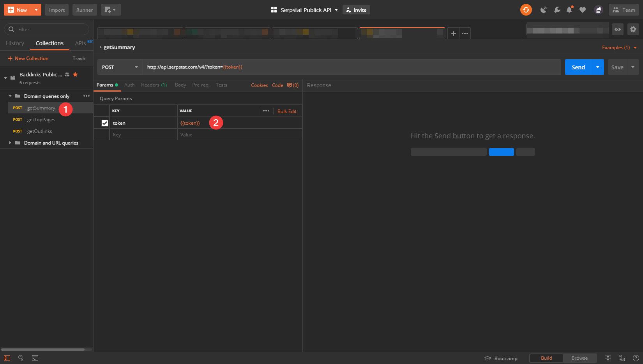
Task: Switch to Browse mode
Action: (579, 358)
